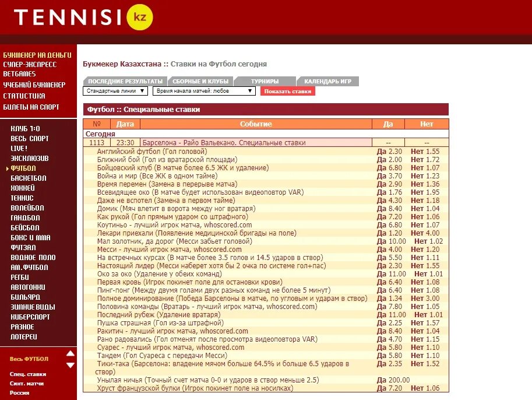Select Киберспорт in sports list
Screen dimensions: 532x400
point(30,317)
